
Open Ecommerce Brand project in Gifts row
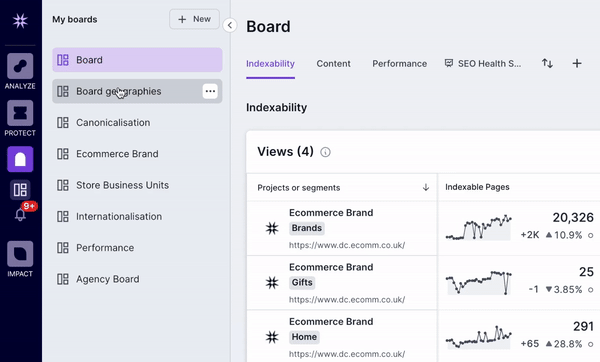[331, 267]
